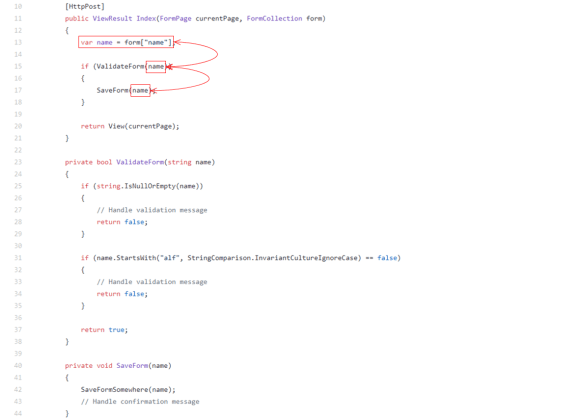Viewport: 580px width, 420px height.
Task: Click the Handle validation message comment on line 33
Action: pyautogui.click(x=152, y=282)
